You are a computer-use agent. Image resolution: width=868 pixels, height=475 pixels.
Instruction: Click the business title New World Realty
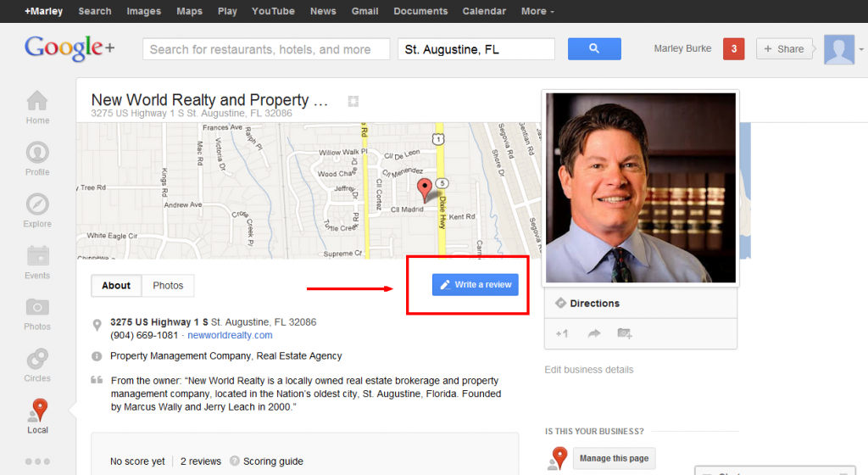209,99
